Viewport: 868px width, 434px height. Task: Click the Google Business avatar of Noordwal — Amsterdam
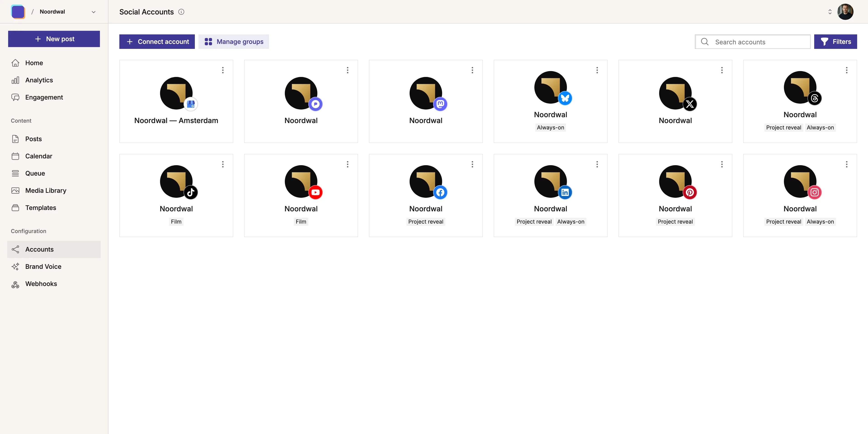[176, 93]
